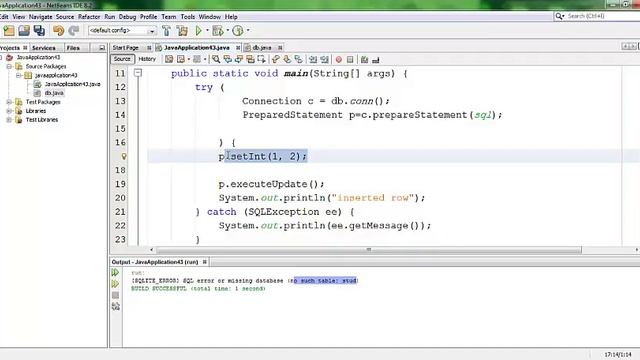
Task: Open New Project icon in main toolbar
Action: point(9,31)
